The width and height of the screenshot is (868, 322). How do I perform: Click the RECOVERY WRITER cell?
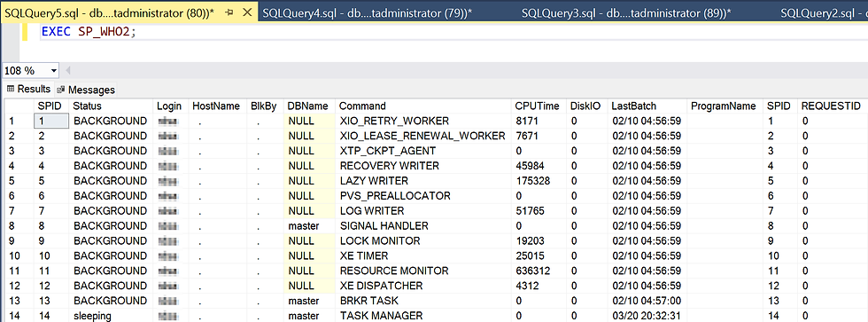pyautogui.click(x=423, y=166)
